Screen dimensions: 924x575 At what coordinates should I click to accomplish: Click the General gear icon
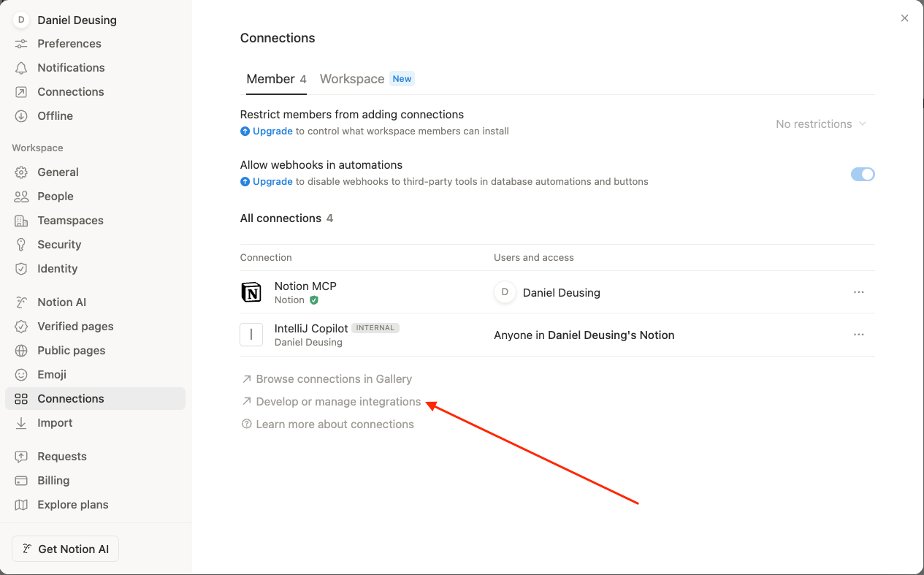coord(21,172)
